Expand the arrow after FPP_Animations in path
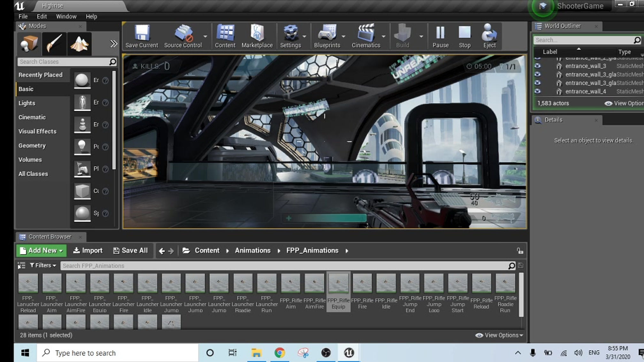The image size is (644, 362). [x=347, y=251]
